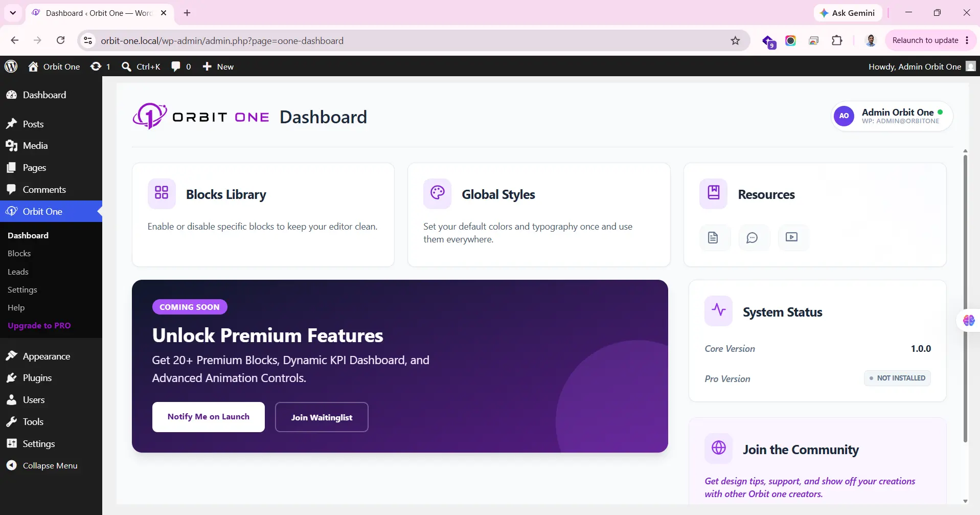980x515 pixels.
Task: Open the Blocks Library card title
Action: point(226,195)
